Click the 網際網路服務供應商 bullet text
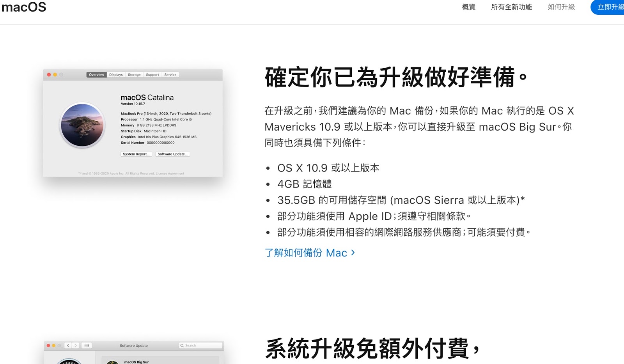Viewport: 624px width, 364px height. (x=404, y=232)
